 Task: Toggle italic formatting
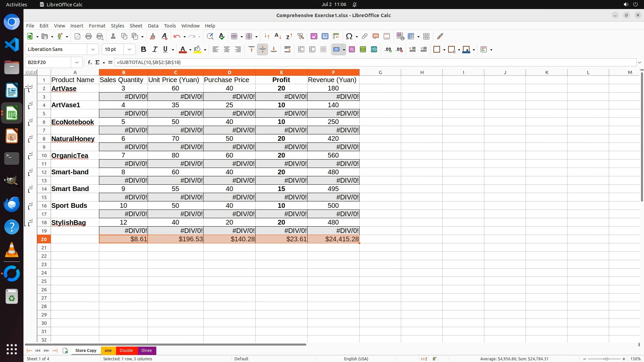pos(155,50)
